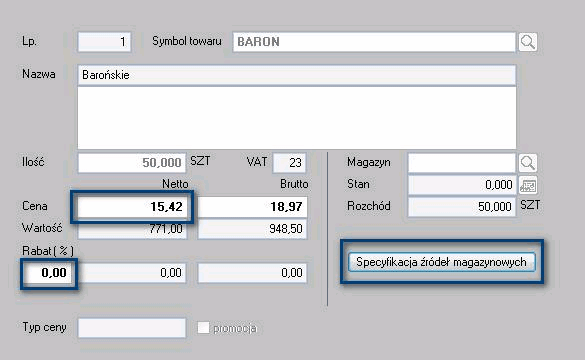The width and height of the screenshot is (585, 360).
Task: Select the VAT rate field showing 23
Action: click(x=290, y=163)
